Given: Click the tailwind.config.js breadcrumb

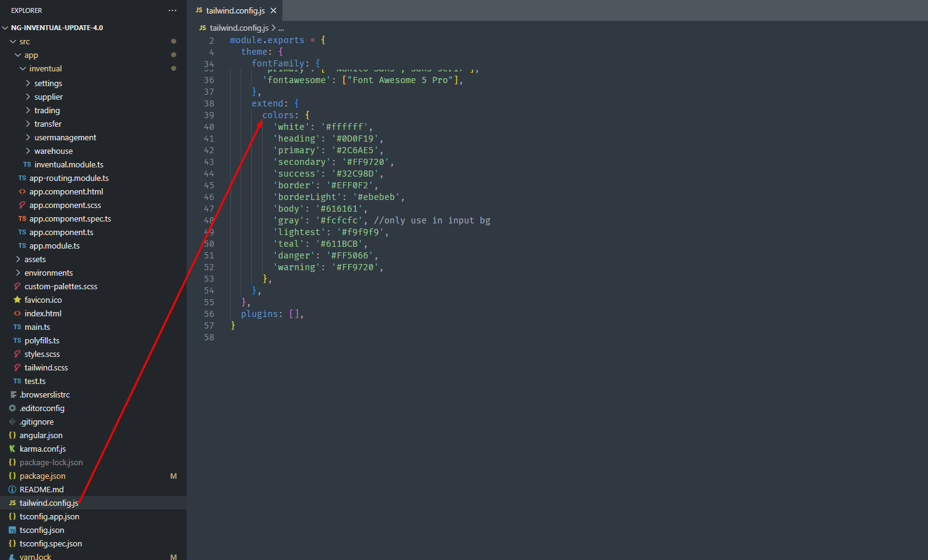Looking at the screenshot, I should point(239,28).
